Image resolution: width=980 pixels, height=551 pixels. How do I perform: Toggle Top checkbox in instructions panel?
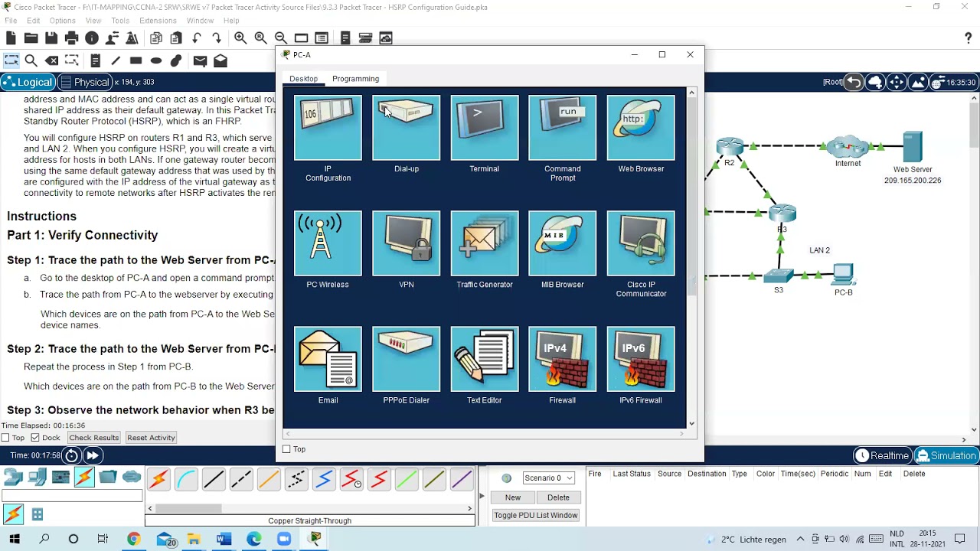tap(5, 438)
